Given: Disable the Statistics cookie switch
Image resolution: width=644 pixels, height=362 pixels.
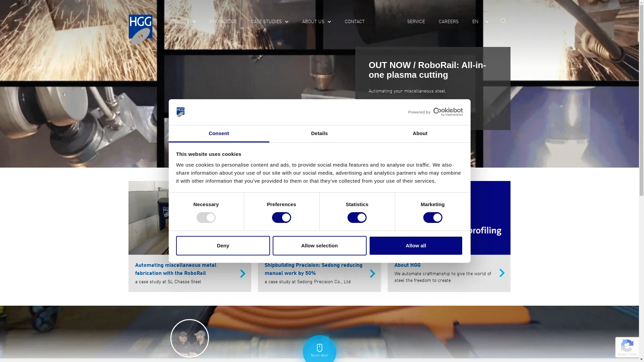Looking at the screenshot, I should coord(357,218).
